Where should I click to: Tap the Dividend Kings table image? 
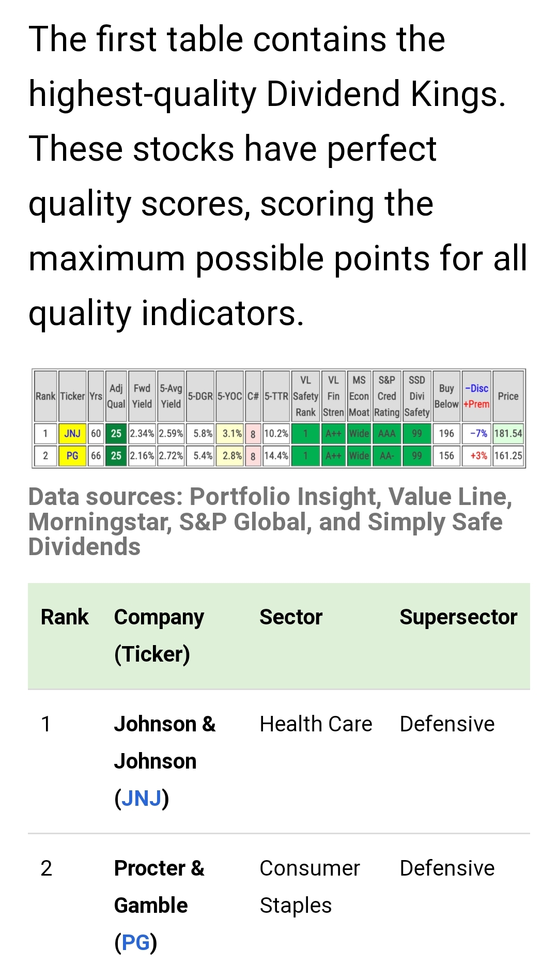point(279,419)
